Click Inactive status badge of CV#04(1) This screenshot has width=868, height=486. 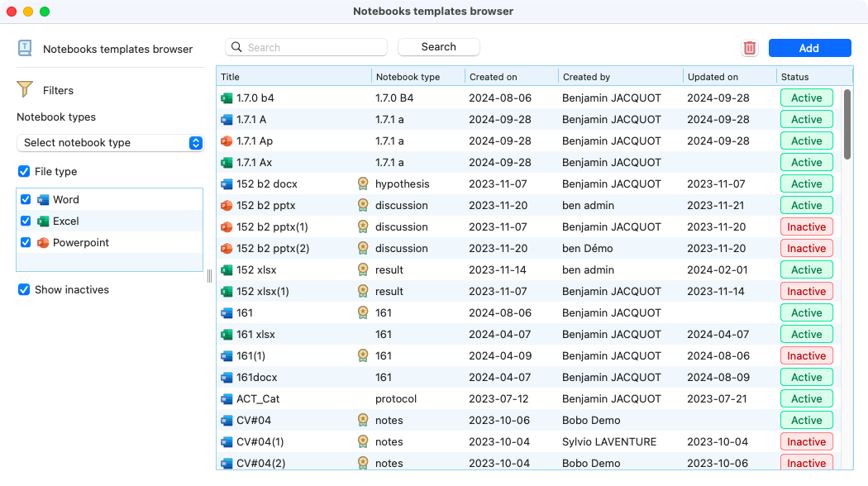point(807,441)
